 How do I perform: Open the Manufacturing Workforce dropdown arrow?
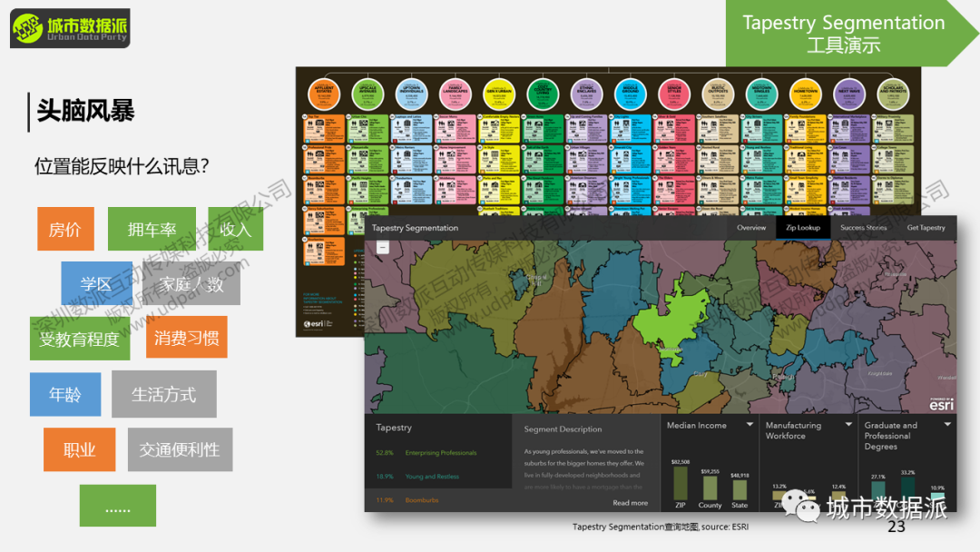coord(848,425)
